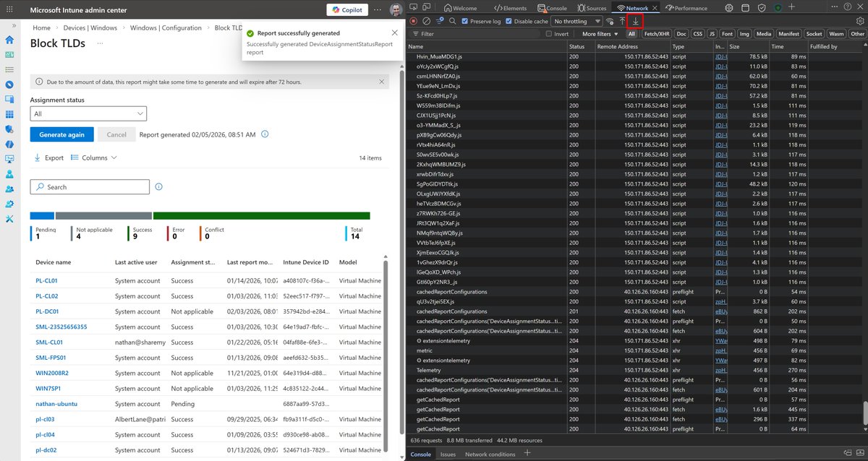The image size is (868, 461).
Task: Expand the Columns dropdown
Action: coord(94,158)
